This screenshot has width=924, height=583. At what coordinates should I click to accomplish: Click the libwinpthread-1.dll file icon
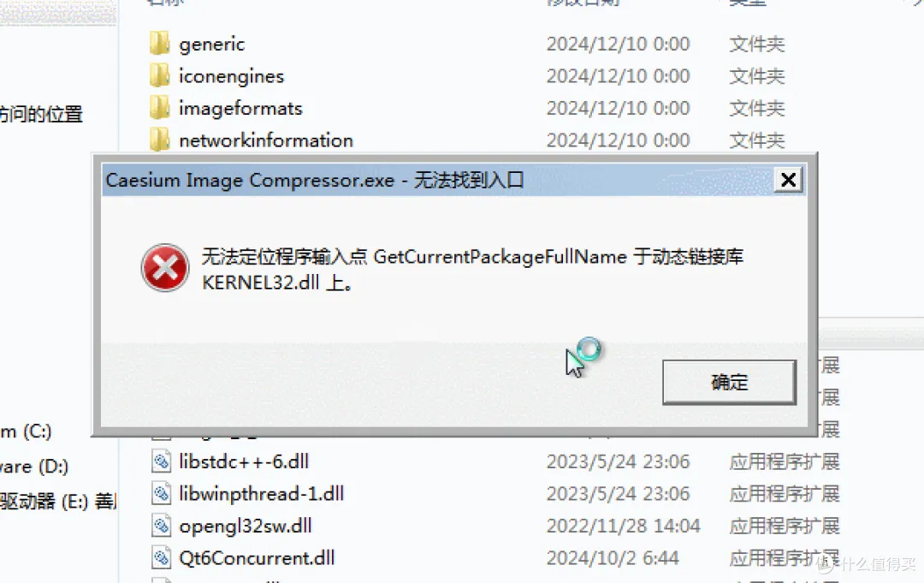pos(161,493)
